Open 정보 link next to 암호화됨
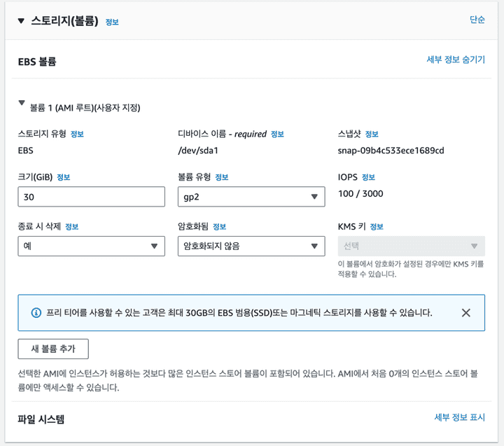This screenshot has width=504, height=446. coord(219,227)
